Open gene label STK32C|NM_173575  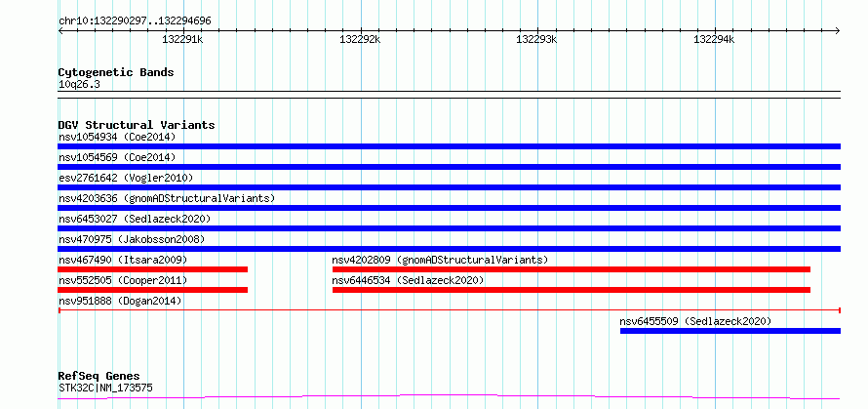105,388
